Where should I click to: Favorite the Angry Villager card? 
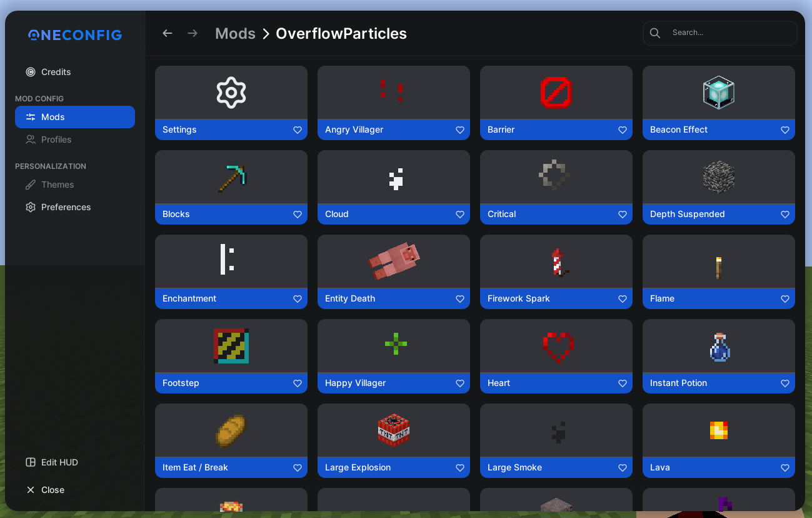click(460, 130)
